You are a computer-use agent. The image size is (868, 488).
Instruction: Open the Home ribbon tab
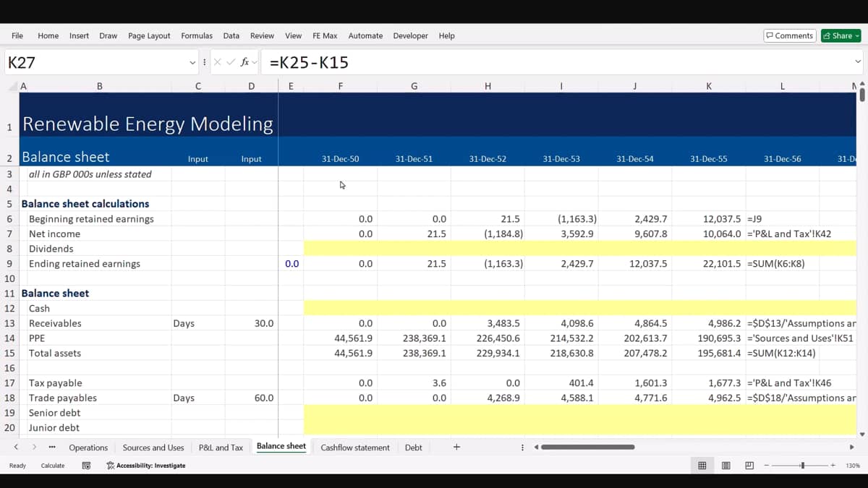click(x=48, y=35)
